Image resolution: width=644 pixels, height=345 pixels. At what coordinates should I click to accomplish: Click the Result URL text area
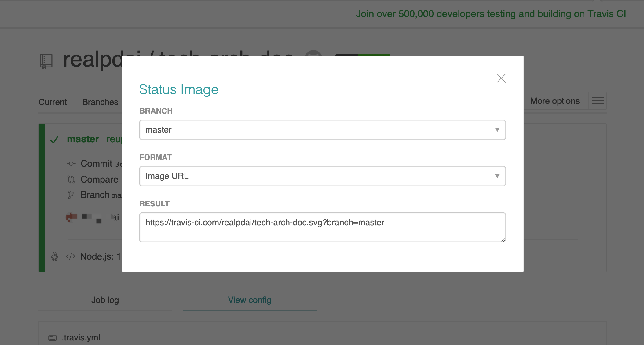pos(322,227)
